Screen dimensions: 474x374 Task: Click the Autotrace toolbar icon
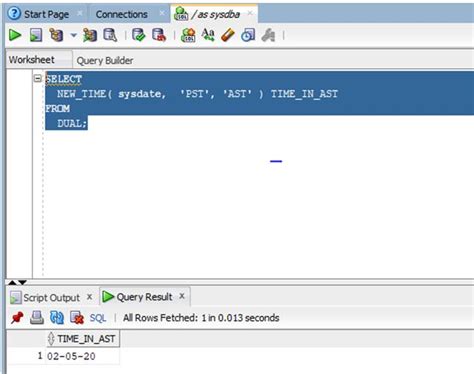pos(90,35)
